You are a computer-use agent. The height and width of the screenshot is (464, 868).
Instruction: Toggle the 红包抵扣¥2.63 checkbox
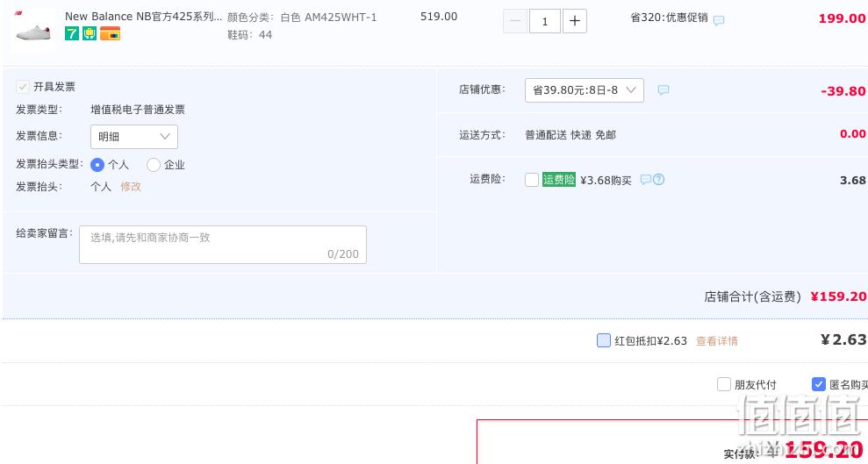[x=604, y=340]
